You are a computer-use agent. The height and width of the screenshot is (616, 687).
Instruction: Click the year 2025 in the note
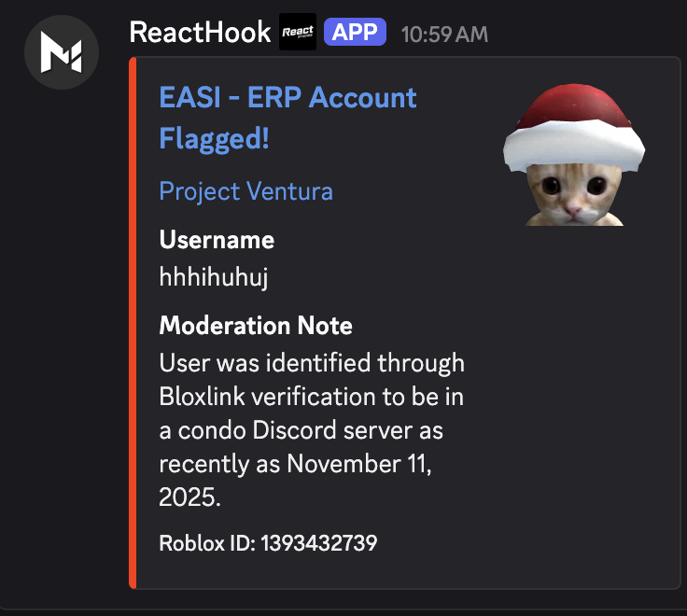pos(189,498)
